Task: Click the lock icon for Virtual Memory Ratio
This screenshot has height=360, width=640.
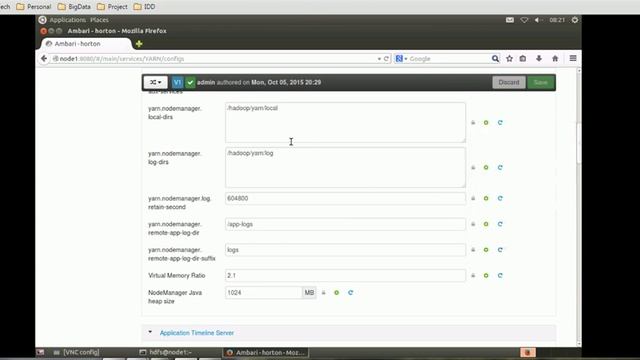Action: [x=473, y=276]
